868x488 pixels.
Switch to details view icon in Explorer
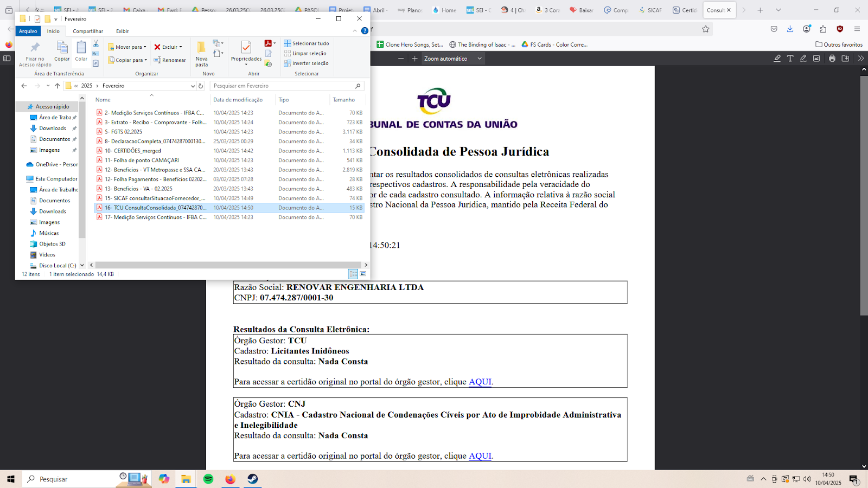pyautogui.click(x=353, y=274)
